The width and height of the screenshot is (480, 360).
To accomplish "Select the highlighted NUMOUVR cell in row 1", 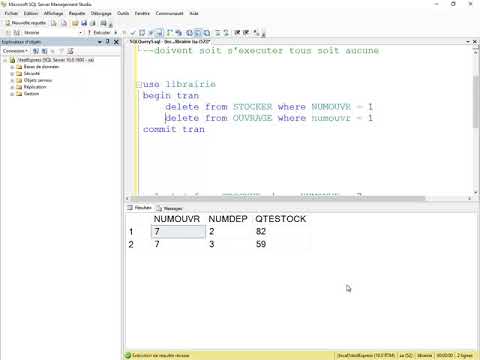I will click(178, 232).
